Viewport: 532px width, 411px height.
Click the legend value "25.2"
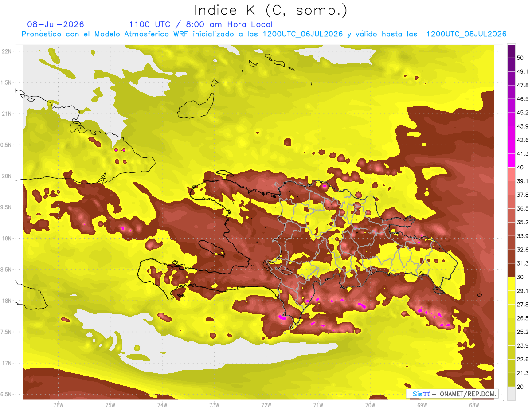tap(522, 332)
